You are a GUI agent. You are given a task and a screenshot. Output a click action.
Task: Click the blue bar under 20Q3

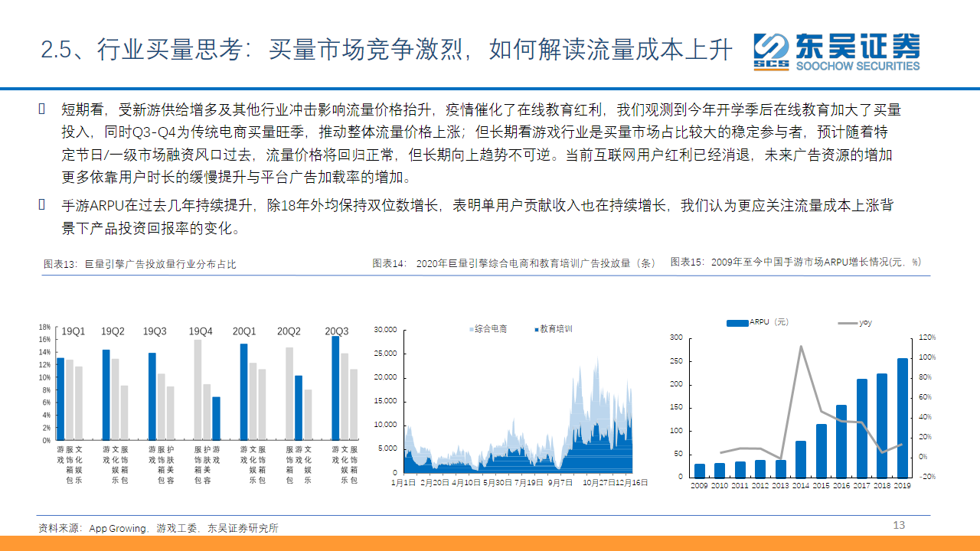(335, 389)
